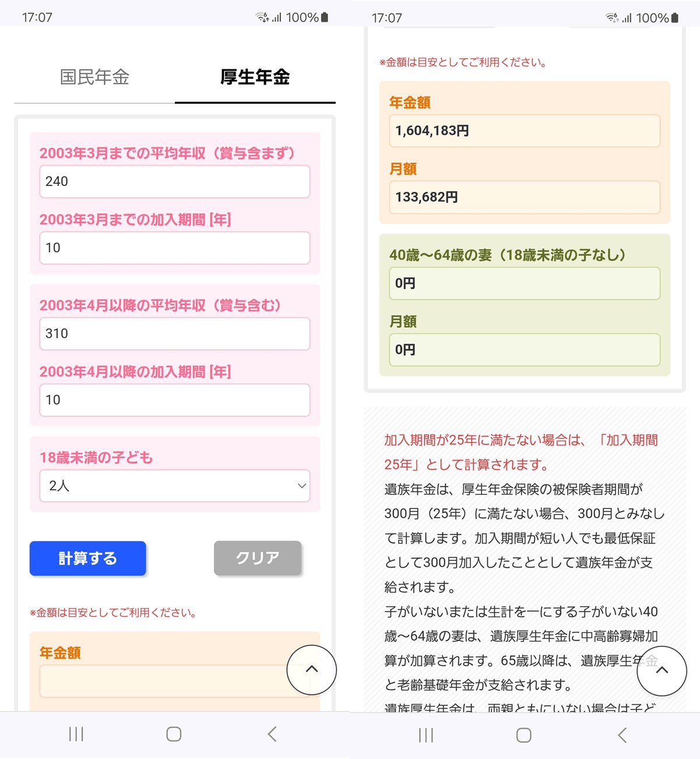Switch to the 国民年金 tab
700x759 pixels.
coord(94,77)
